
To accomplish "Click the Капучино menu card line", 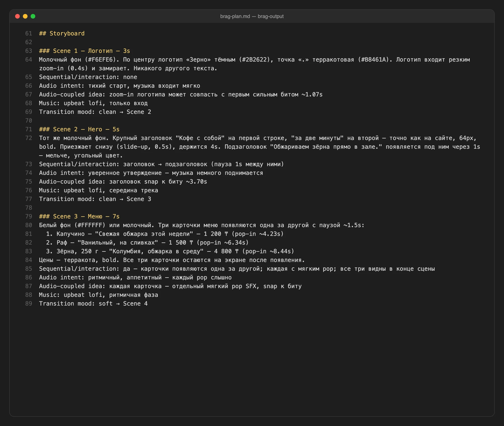I will [165, 234].
